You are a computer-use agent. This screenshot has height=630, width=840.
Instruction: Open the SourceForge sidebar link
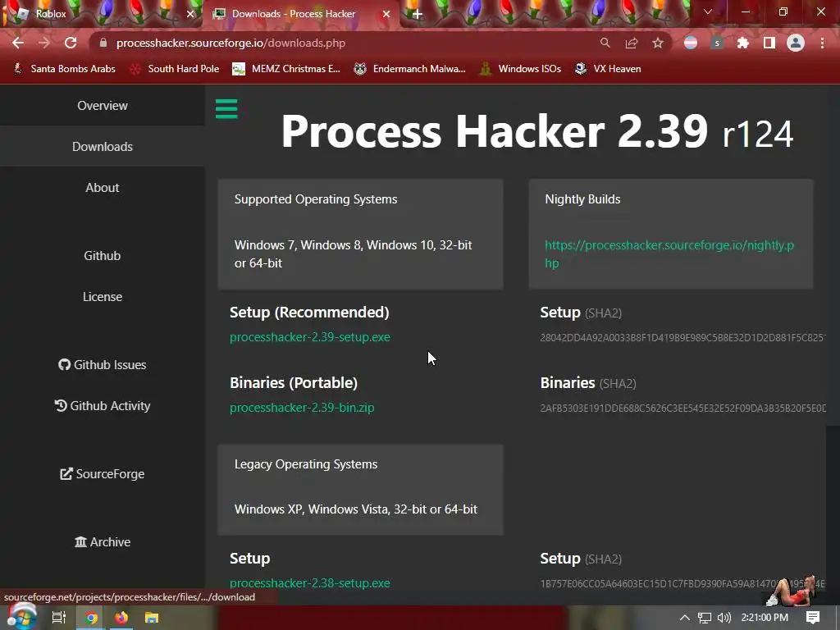103,474
